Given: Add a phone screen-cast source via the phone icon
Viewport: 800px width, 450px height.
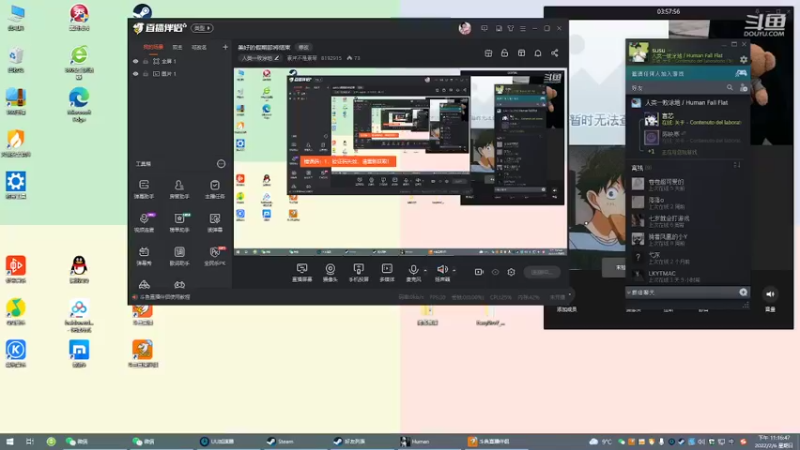Looking at the screenshot, I should pyautogui.click(x=359, y=272).
